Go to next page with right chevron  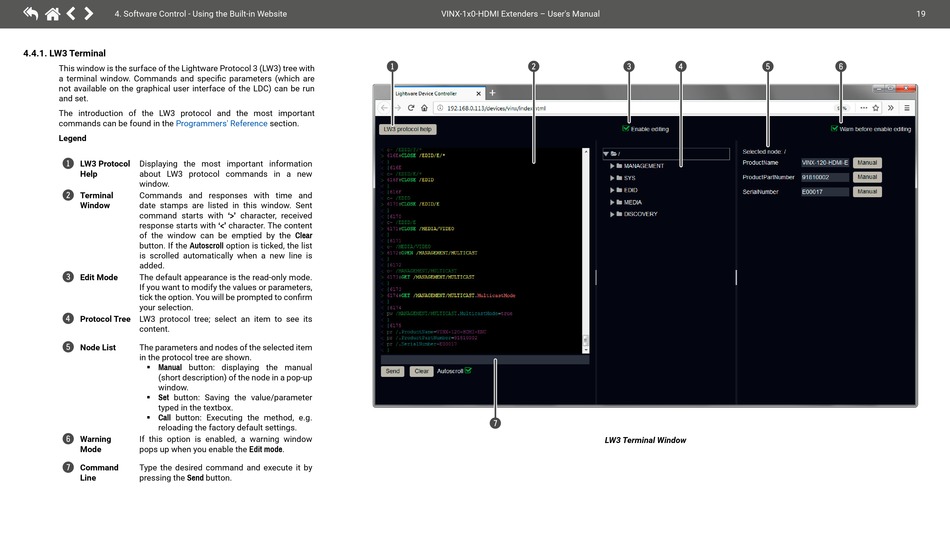88,13
